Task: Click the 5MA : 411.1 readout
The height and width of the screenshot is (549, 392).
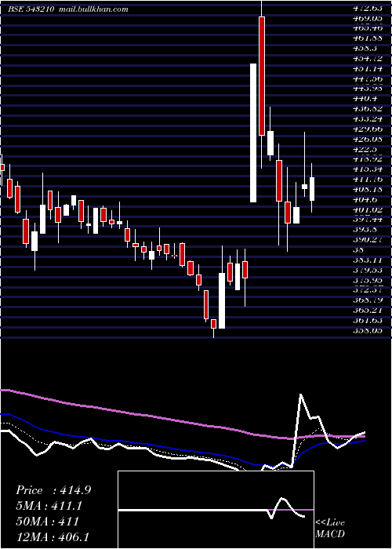Action: (x=50, y=506)
